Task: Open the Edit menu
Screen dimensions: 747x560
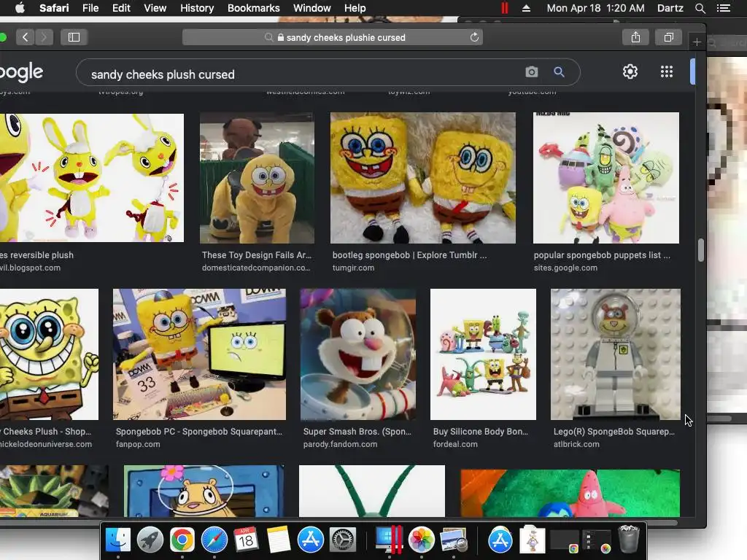Action: (x=121, y=8)
